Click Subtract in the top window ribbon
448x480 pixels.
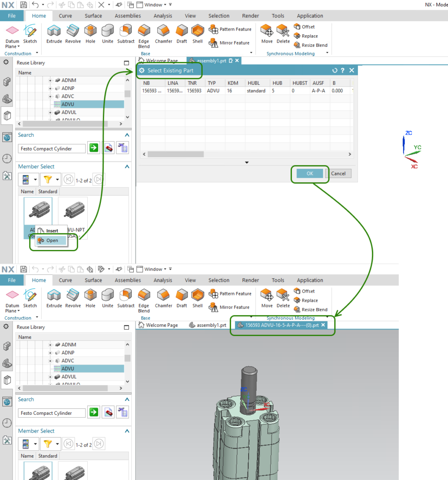[x=126, y=34]
